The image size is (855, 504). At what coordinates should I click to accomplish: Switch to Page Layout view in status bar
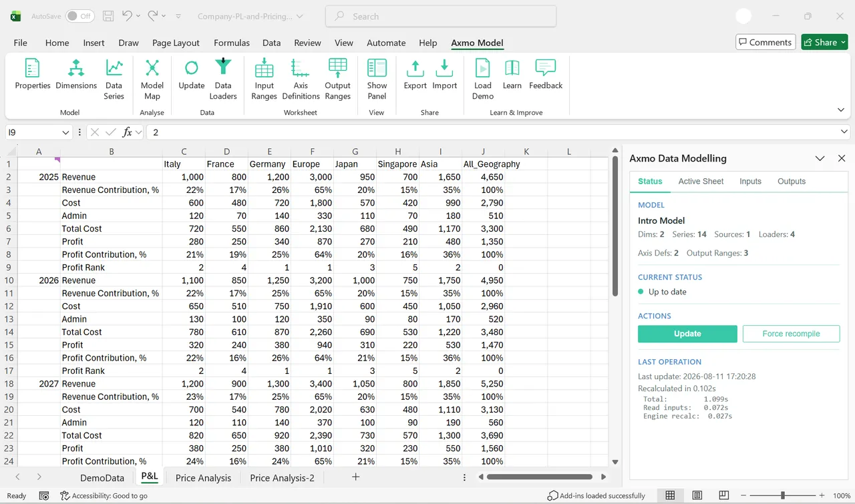tap(697, 495)
